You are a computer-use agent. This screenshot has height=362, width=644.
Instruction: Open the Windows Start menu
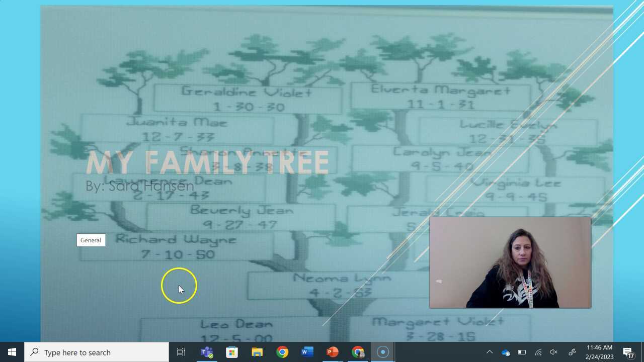click(x=11, y=352)
